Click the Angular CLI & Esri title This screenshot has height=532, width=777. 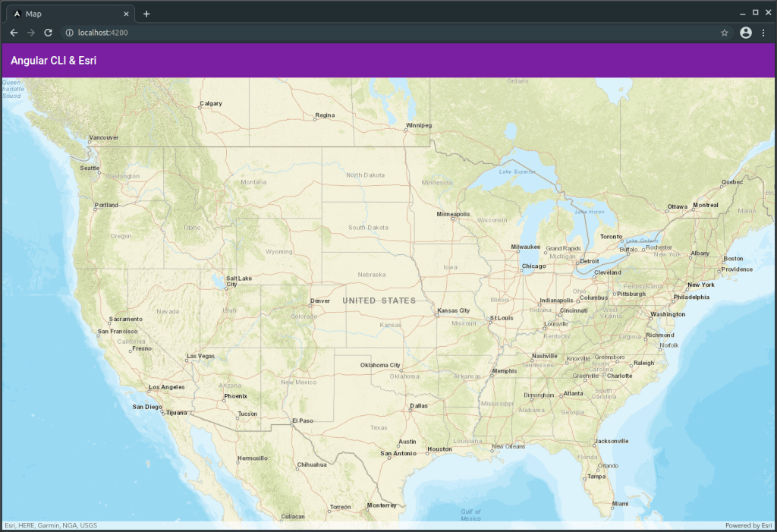[x=54, y=61]
